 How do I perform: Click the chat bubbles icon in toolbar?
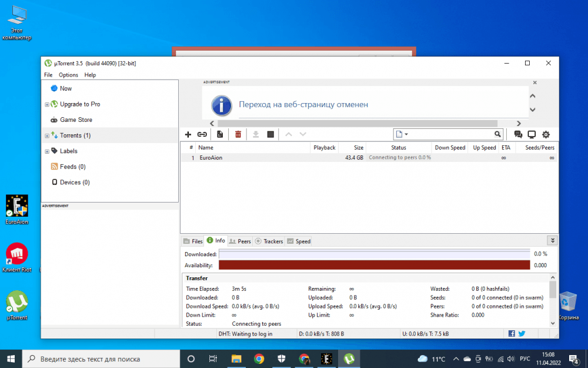518,135
